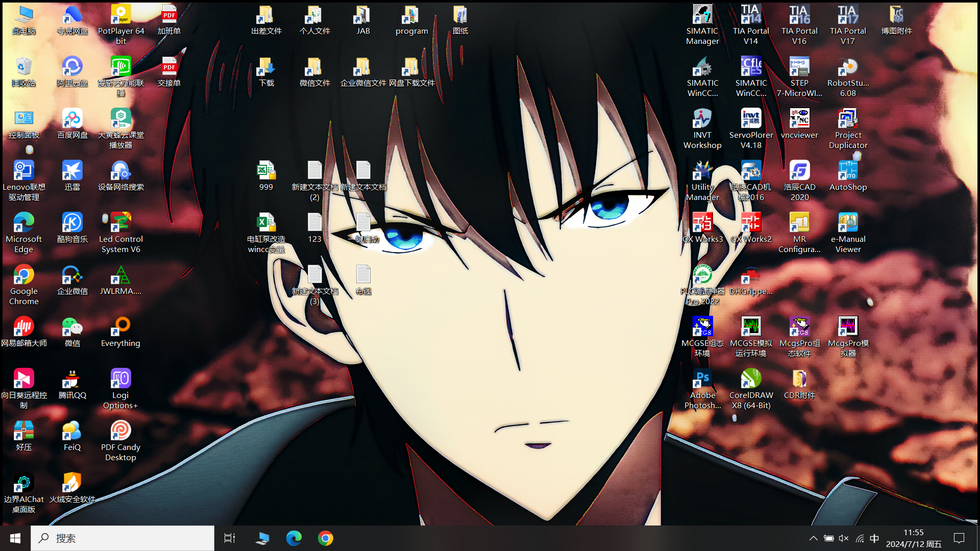Viewport: 980px width, 551px height.
Task: Open the notification center icon
Action: point(959,538)
